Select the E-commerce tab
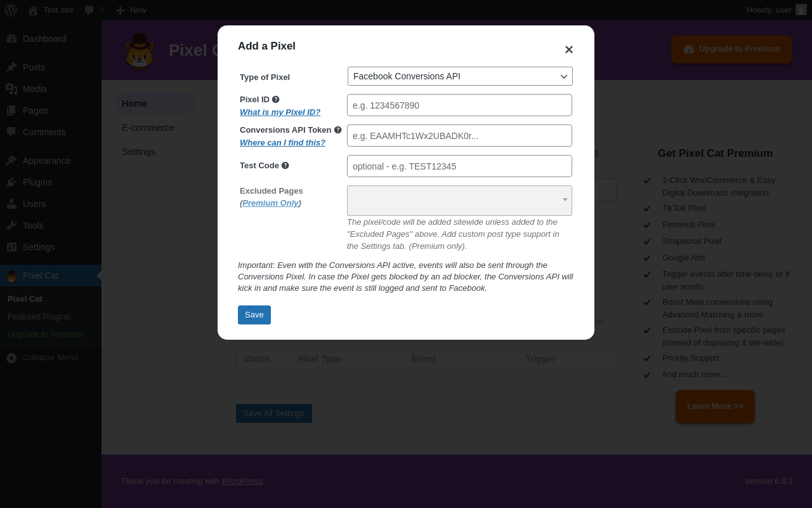This screenshot has height=508, width=812. 148,128
